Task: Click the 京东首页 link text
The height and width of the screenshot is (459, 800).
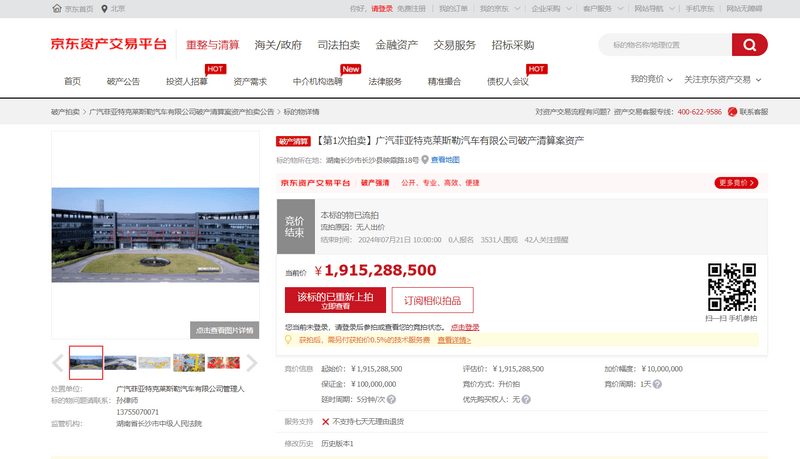Action: [79, 9]
